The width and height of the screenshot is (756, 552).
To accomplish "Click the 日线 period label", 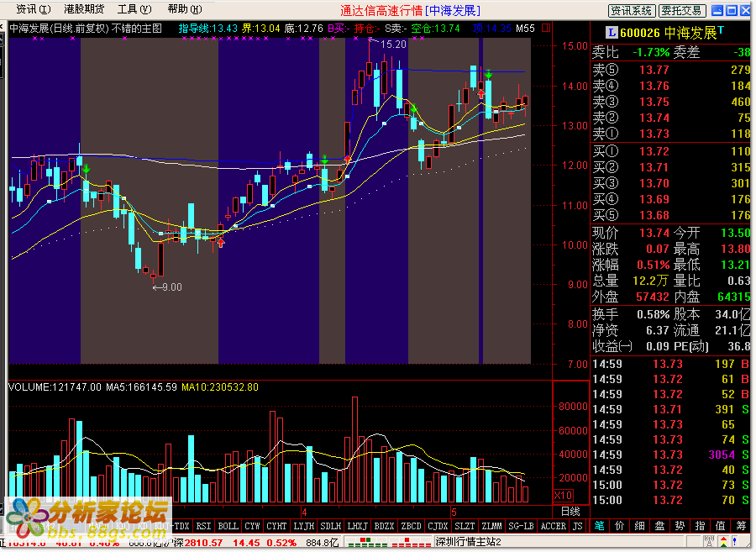I will (x=570, y=512).
